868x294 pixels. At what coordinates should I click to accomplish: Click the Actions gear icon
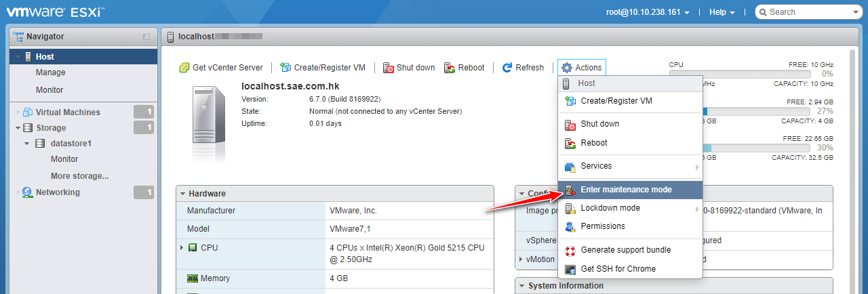click(x=567, y=68)
